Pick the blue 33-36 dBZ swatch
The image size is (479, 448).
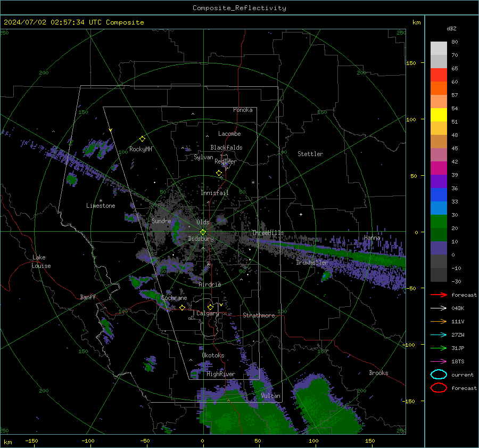[439, 195]
